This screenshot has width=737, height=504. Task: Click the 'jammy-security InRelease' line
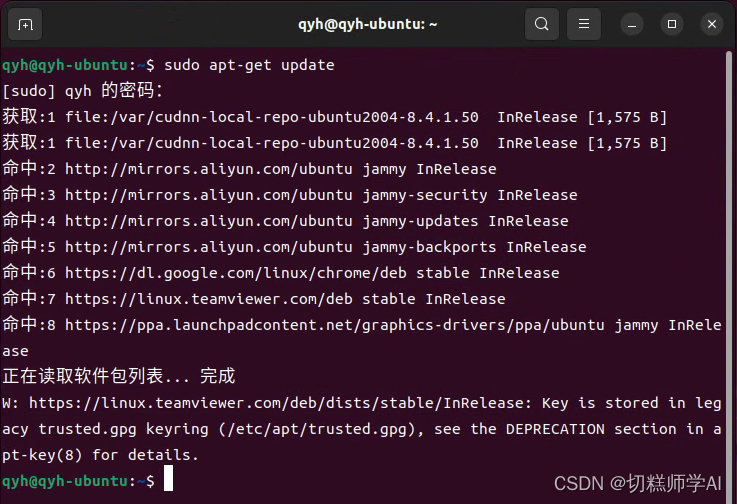(290, 195)
